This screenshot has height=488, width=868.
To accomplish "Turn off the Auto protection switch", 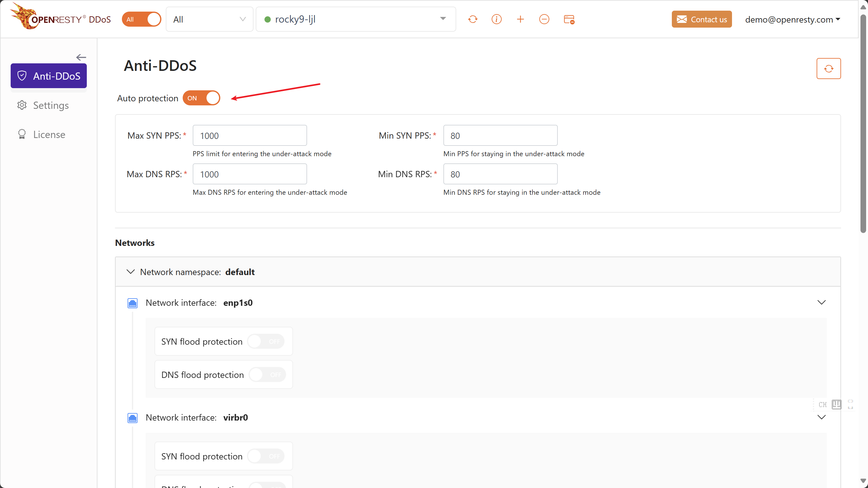I will 201,98.
